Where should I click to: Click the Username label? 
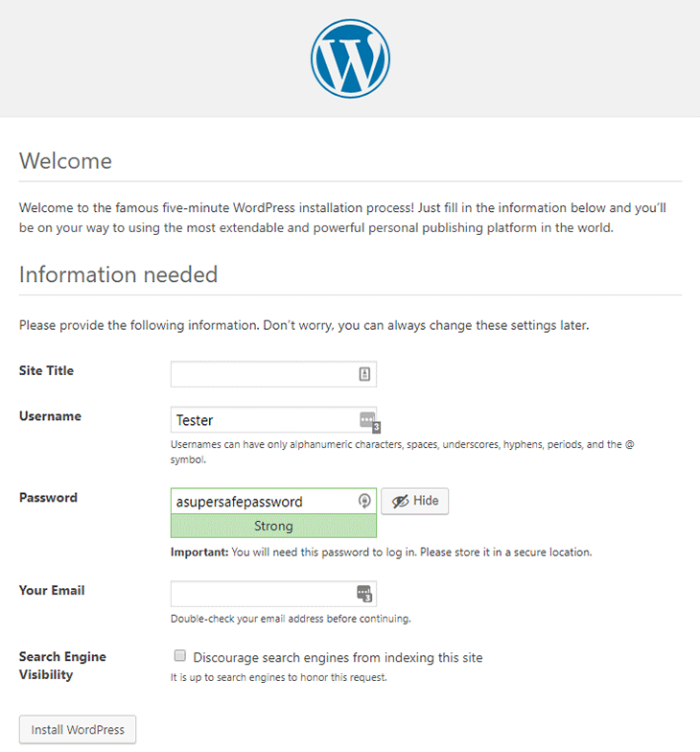pos(50,416)
